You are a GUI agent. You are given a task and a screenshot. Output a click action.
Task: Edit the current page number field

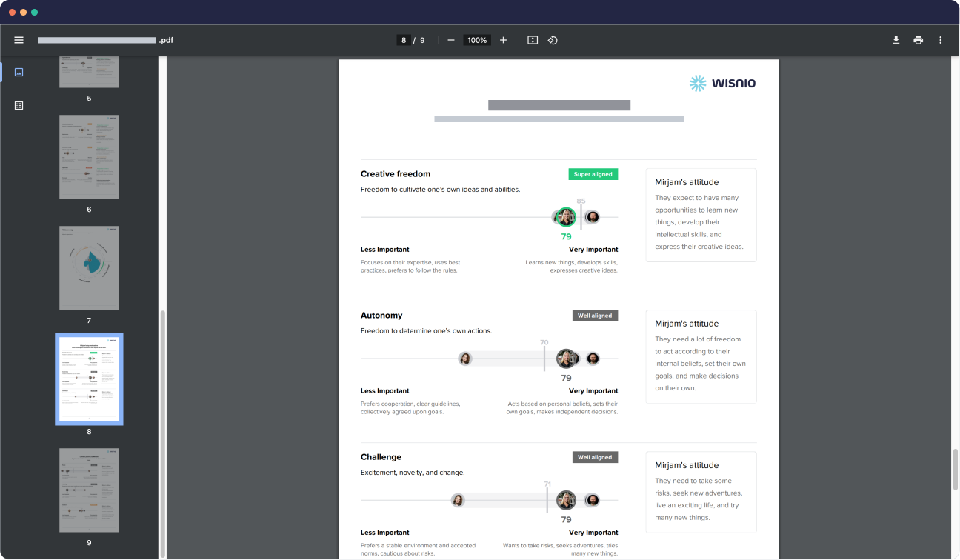tap(404, 40)
